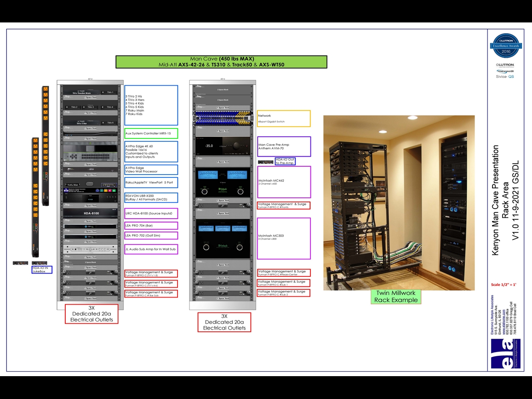Click the Sivoia QS logo
This screenshot has width=532, height=399.
tap(505, 76)
